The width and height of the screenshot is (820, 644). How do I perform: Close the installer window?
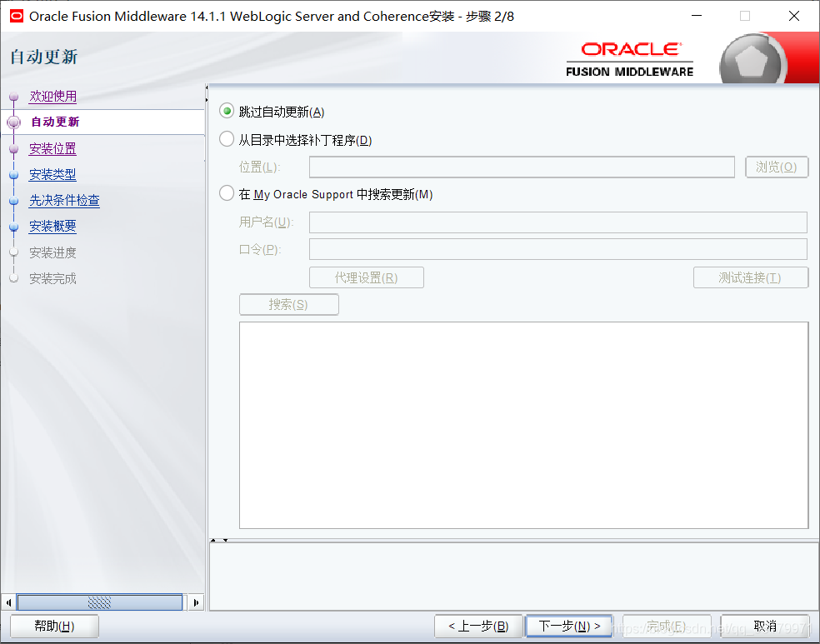click(794, 16)
